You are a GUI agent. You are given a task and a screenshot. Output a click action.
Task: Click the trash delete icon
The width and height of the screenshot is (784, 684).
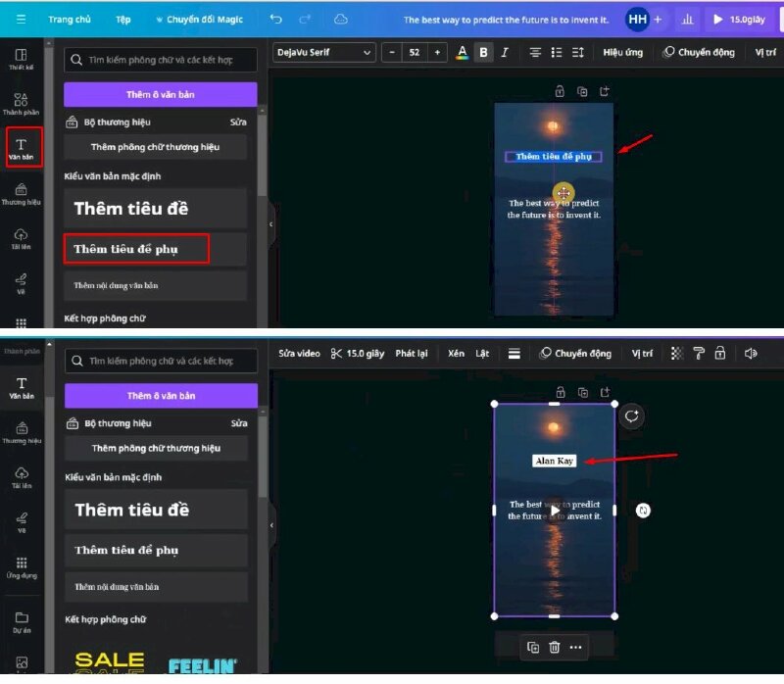[x=555, y=647]
